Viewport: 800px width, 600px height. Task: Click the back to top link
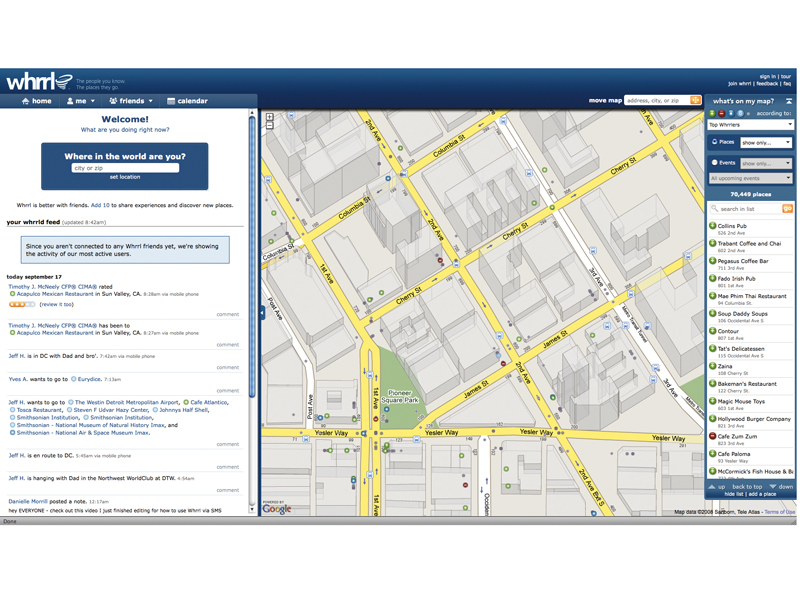point(747,487)
